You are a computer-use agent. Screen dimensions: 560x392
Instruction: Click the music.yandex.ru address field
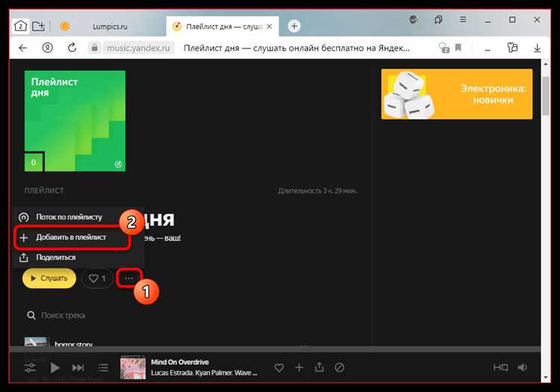[138, 48]
